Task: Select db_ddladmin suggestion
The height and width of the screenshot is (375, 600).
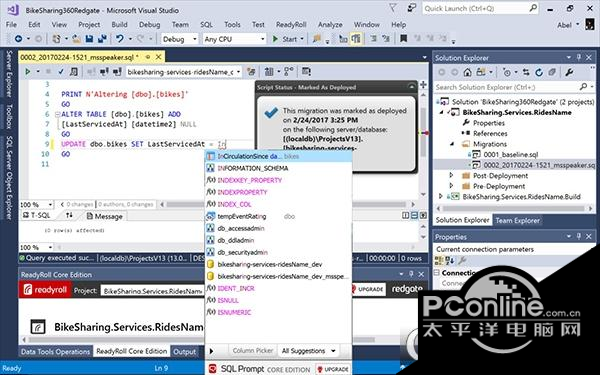Action: pos(279,240)
